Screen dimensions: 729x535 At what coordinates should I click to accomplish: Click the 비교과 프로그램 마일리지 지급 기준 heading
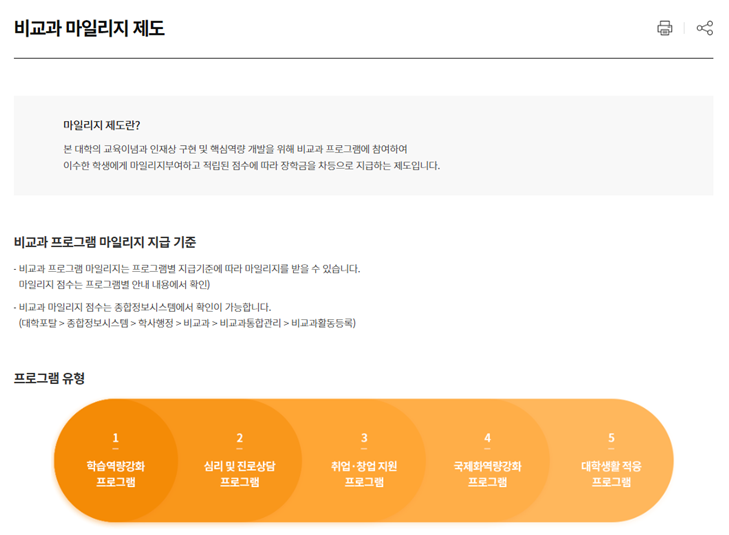pos(105,242)
